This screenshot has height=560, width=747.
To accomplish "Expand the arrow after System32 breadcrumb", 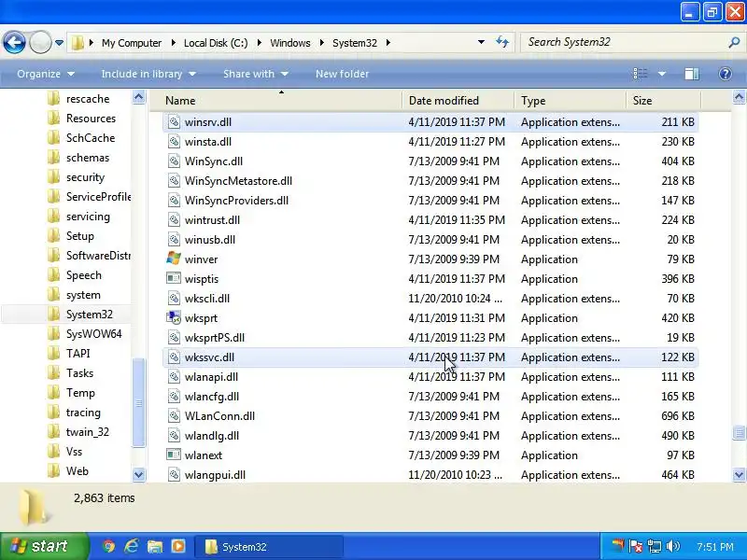I will (388, 43).
